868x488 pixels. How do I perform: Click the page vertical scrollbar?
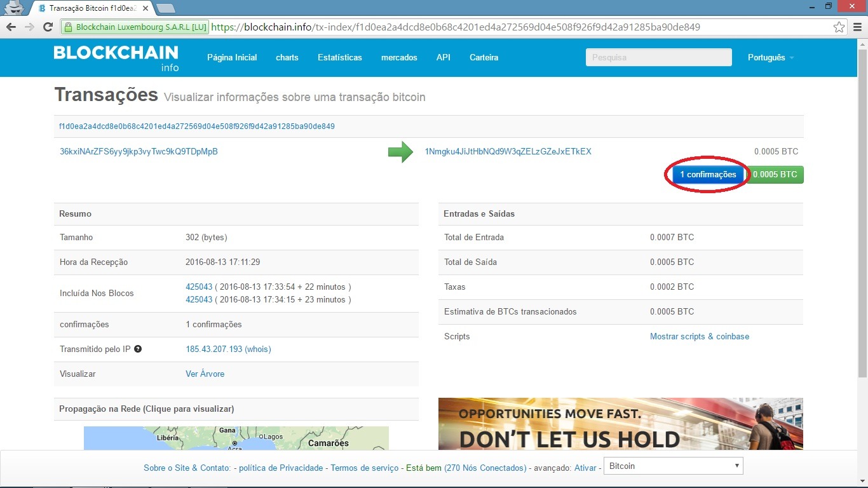[x=862, y=210]
